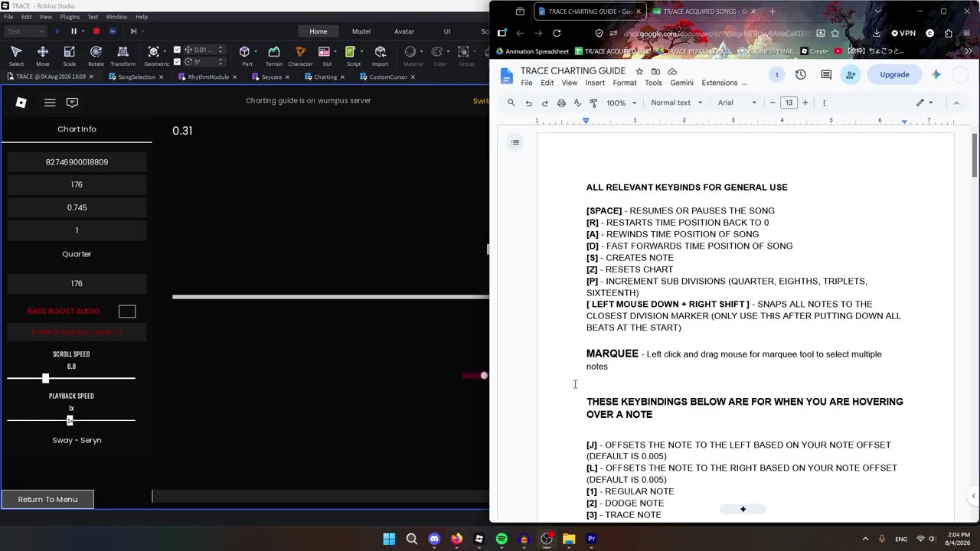Decrease font size with the minus button

pyautogui.click(x=773, y=103)
